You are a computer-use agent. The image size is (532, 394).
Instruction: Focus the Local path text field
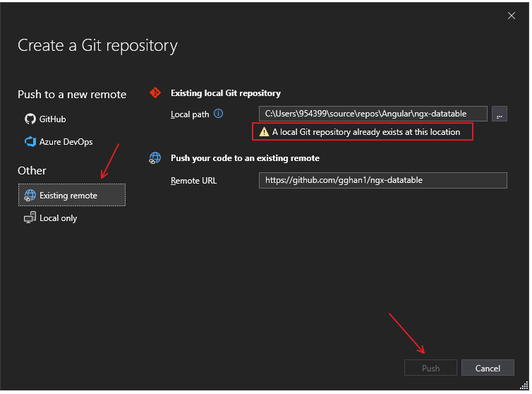[373, 114]
